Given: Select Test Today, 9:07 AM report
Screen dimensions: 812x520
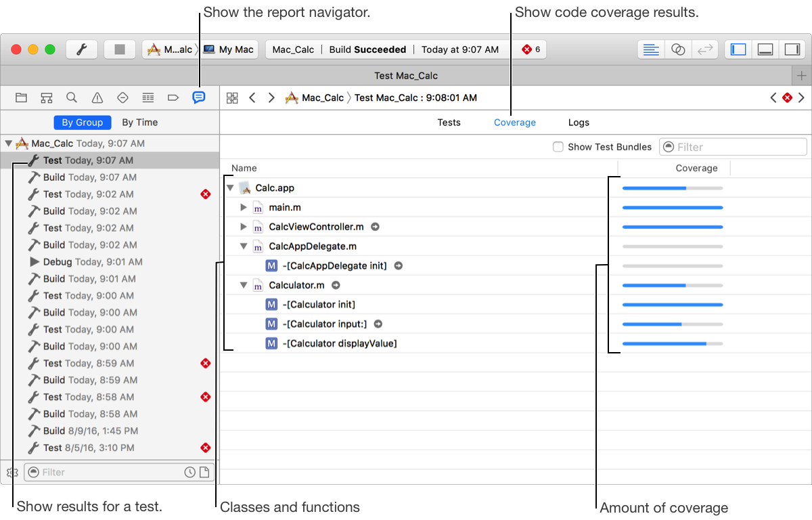Looking at the screenshot, I should tap(110, 160).
